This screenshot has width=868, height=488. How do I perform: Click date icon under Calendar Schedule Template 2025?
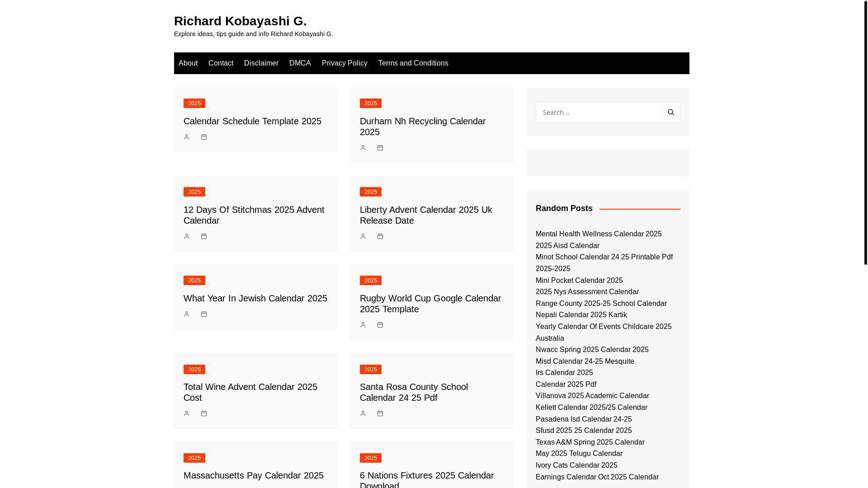tap(204, 137)
